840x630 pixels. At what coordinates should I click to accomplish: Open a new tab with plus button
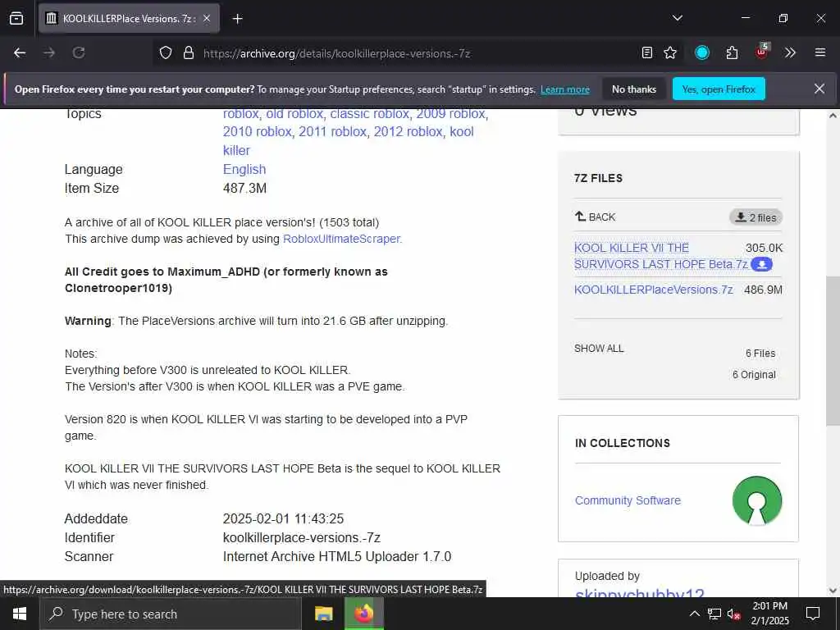pos(237,19)
